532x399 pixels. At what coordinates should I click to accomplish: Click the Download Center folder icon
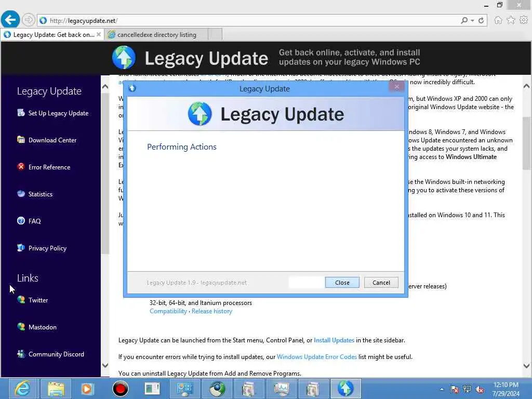pyautogui.click(x=21, y=139)
